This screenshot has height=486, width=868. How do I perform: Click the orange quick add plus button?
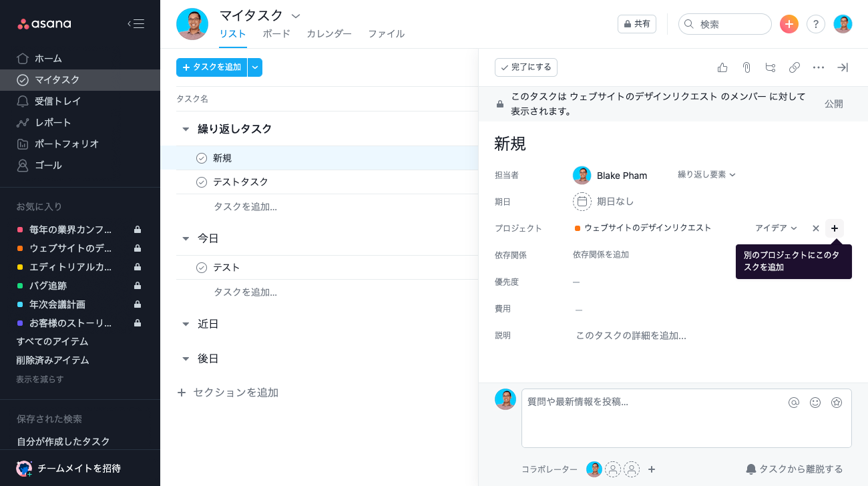[789, 24]
